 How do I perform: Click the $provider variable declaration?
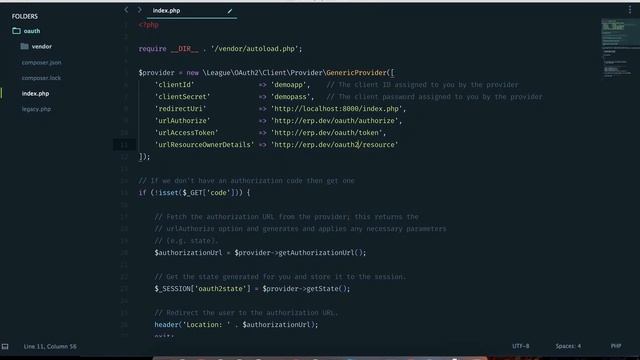[x=156, y=73]
